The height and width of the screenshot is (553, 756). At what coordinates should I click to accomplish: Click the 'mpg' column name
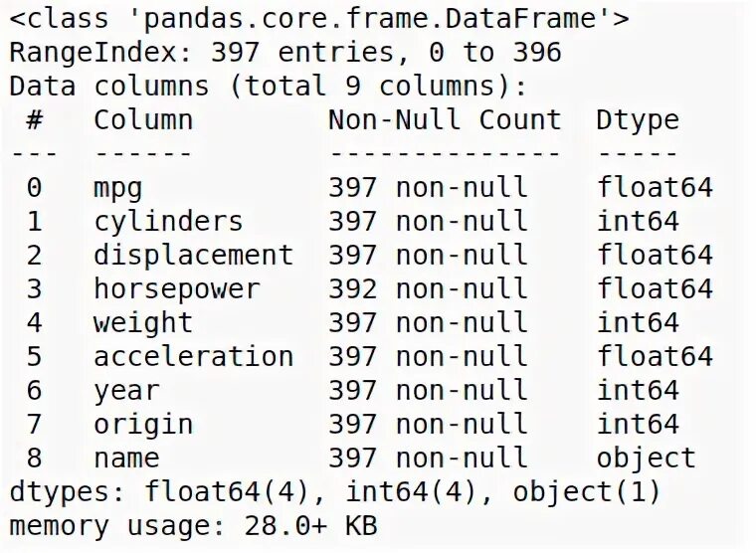(x=118, y=189)
